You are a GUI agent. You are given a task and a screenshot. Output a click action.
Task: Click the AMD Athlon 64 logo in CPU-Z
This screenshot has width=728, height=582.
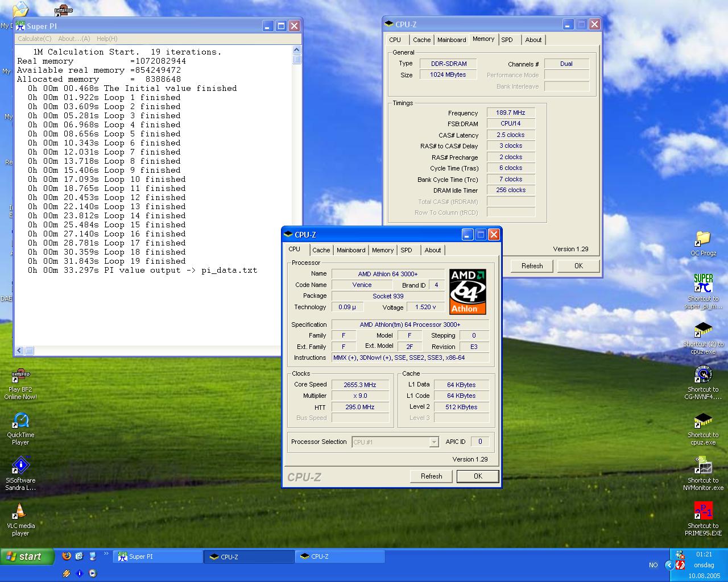(x=468, y=292)
